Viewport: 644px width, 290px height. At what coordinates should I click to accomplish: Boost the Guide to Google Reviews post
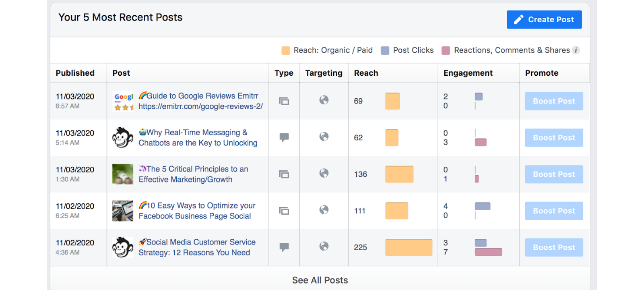(x=554, y=101)
